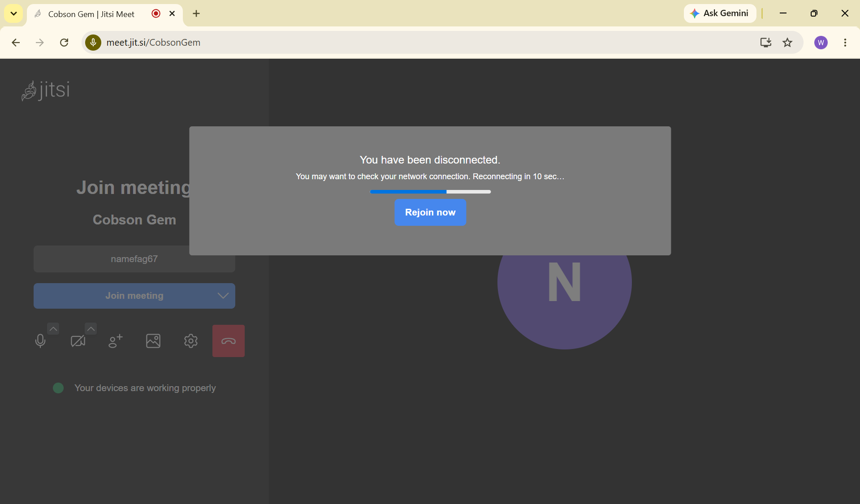Click the install app icon in address bar
The height and width of the screenshot is (504, 860).
766,43
